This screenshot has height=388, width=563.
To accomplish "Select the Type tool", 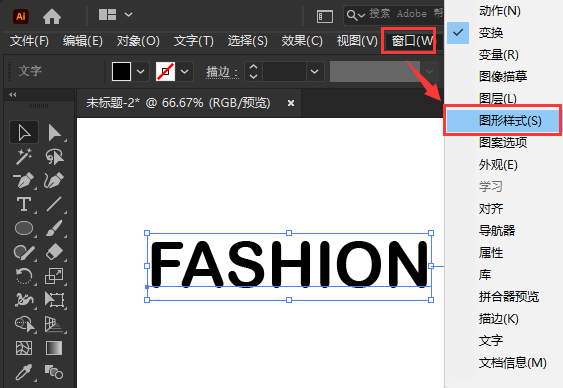I will click(24, 204).
